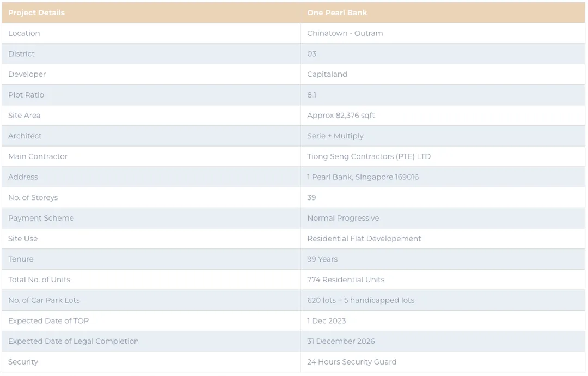Image resolution: width=588 pixels, height=376 pixels.
Task: Click the 'Architect' row label
Action: 24,136
